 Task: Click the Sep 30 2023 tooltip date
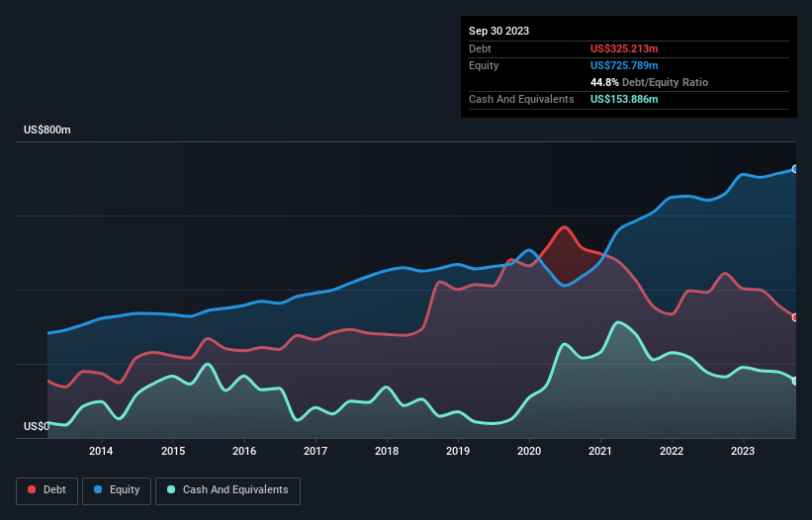(x=498, y=31)
